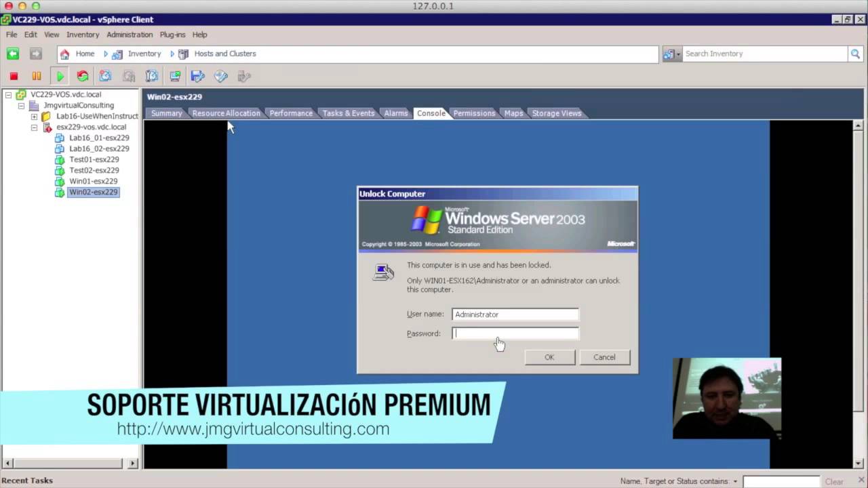Click the Reset virtual machine icon
This screenshot has height=488, width=868.
pyautogui.click(x=83, y=77)
